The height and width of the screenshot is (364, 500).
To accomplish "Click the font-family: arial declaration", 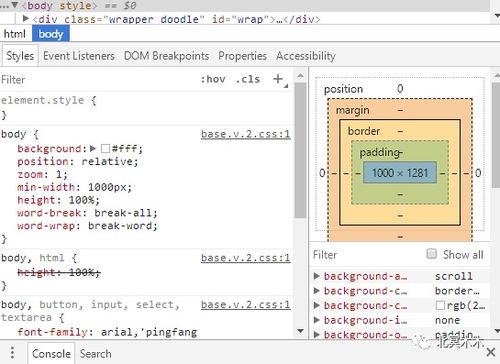I will tap(107, 332).
